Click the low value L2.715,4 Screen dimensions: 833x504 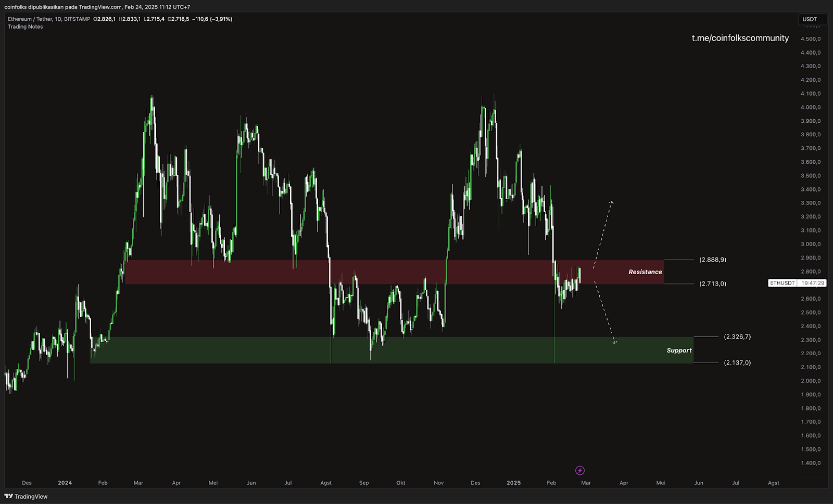154,19
